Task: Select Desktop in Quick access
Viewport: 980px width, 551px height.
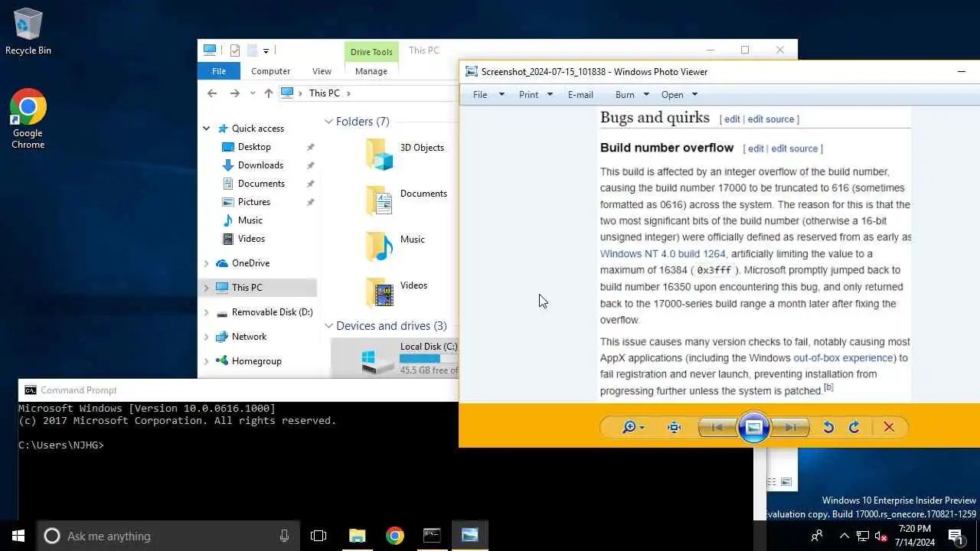Action: pos(254,147)
